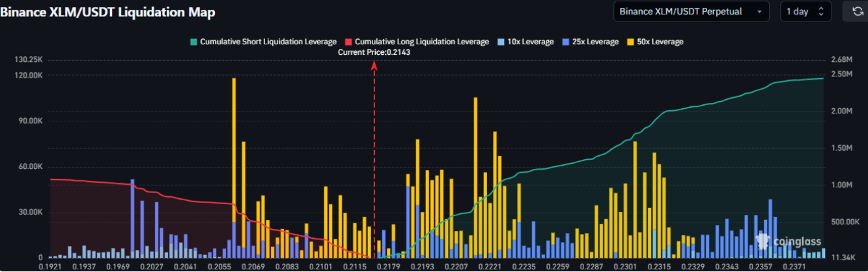The height and width of the screenshot is (272, 868).
Task: Click the 2.50M right axis label
Action: (842, 74)
